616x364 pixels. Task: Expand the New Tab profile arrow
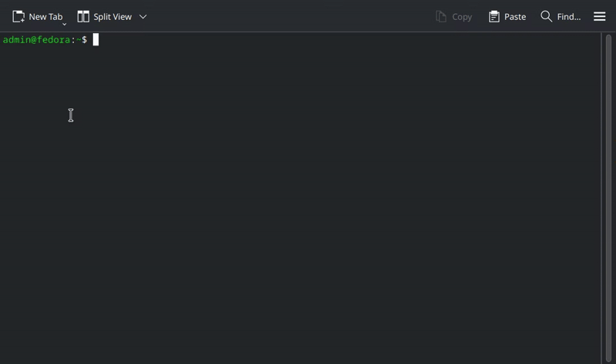65,25
